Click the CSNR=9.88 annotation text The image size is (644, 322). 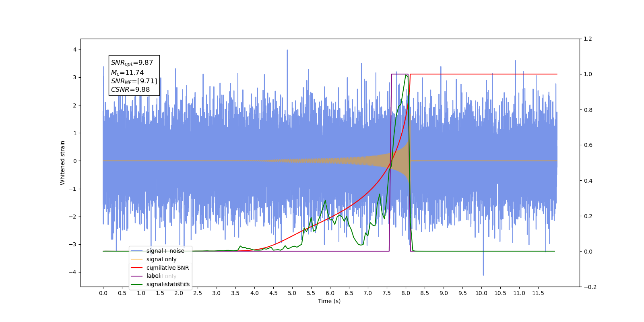[x=130, y=90]
